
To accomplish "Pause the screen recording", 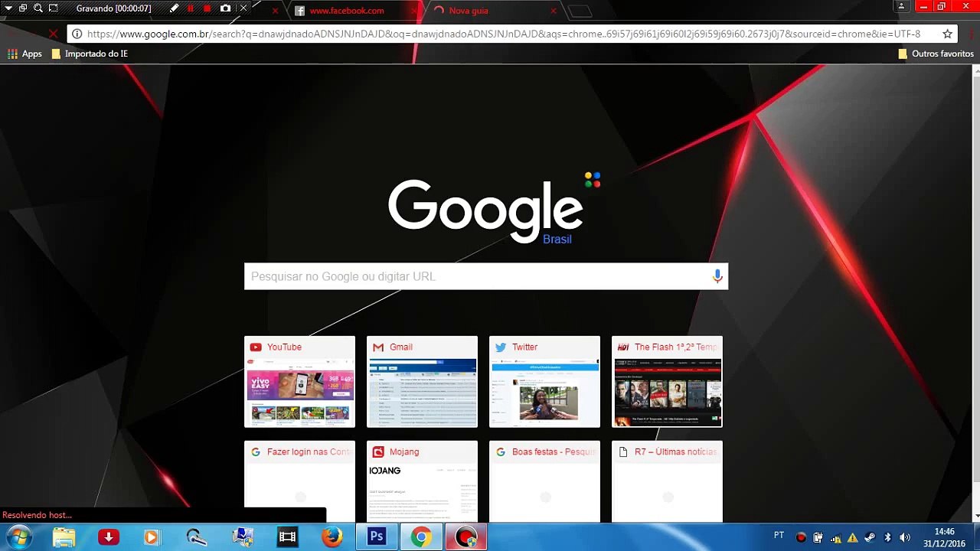I will click(x=191, y=8).
